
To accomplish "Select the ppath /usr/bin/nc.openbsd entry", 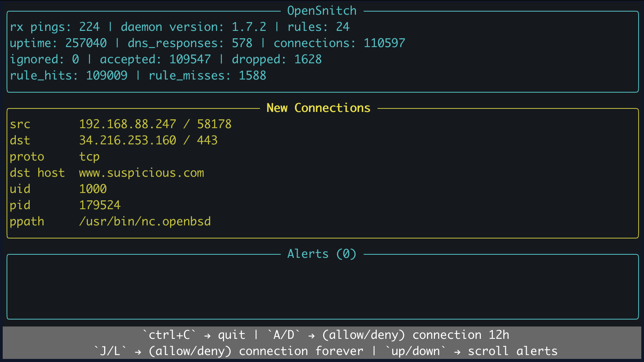I will tap(145, 221).
